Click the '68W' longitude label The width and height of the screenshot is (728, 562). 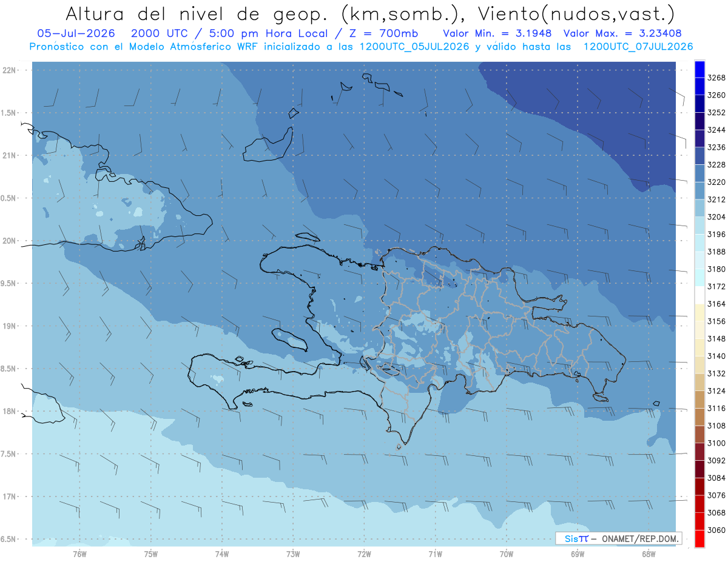point(649,554)
